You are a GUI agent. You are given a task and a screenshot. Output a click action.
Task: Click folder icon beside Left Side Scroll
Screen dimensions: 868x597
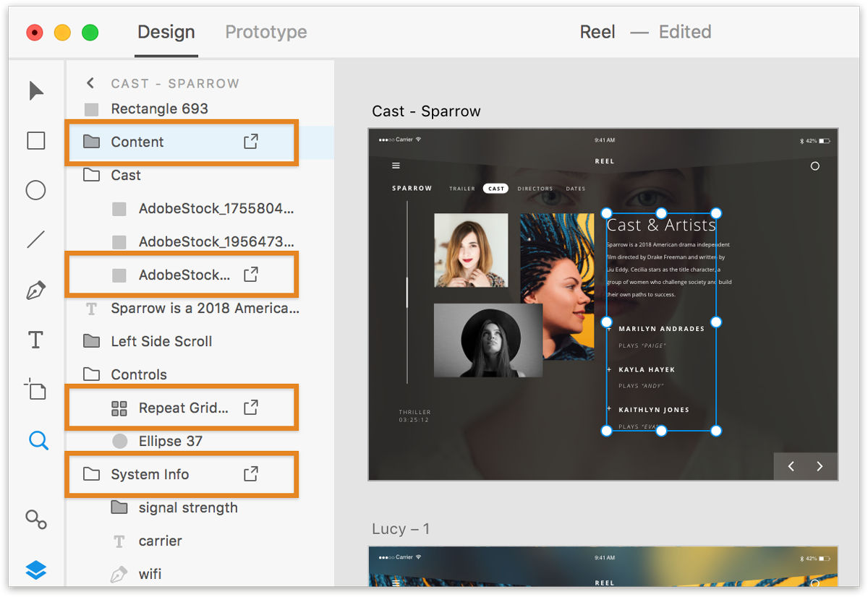(91, 341)
